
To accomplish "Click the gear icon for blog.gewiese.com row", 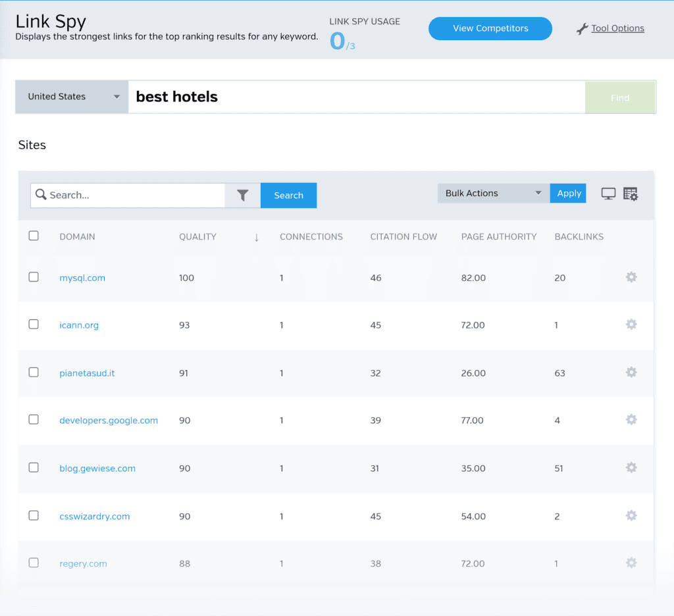I will 631,468.
